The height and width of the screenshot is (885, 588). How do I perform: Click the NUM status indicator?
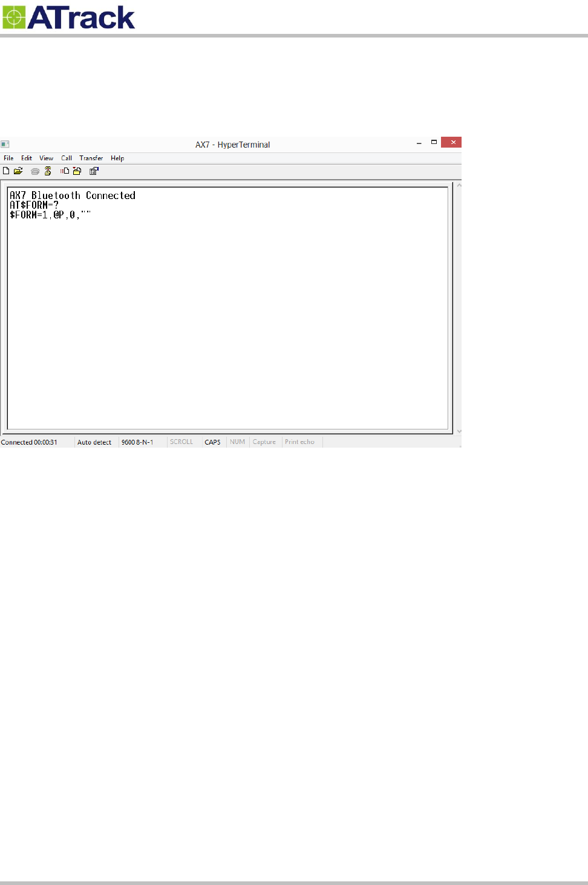click(x=237, y=442)
